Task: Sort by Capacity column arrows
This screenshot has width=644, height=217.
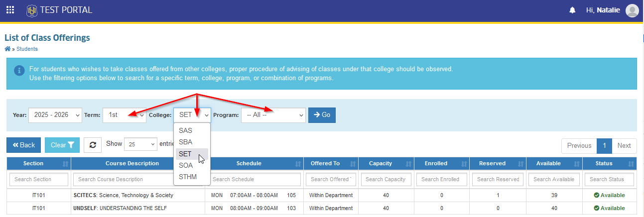Action: pos(408,163)
